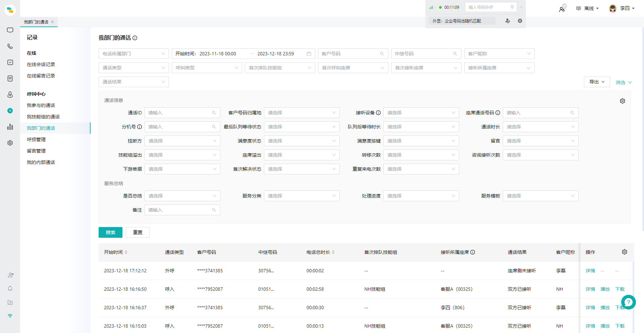Open the 挂断方 select
The image size is (644, 333).
182,141
